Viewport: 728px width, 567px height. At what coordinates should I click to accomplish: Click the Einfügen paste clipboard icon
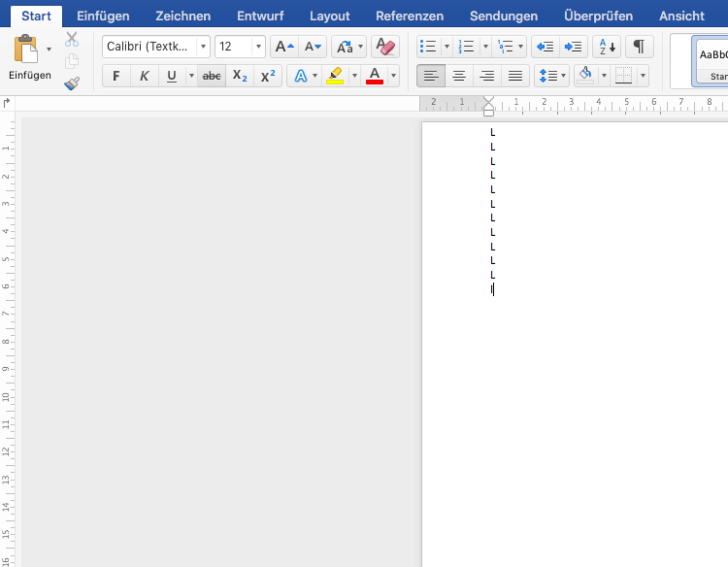point(25,49)
